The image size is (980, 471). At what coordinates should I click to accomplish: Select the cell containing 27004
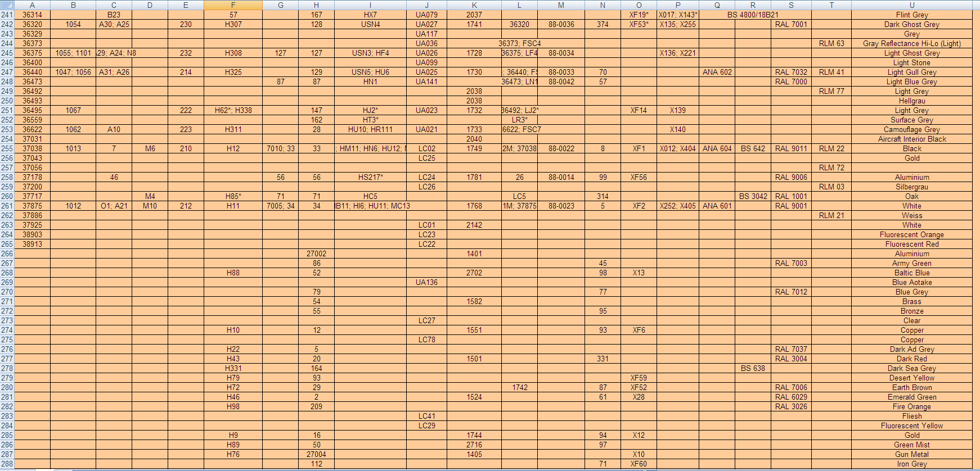coord(316,455)
